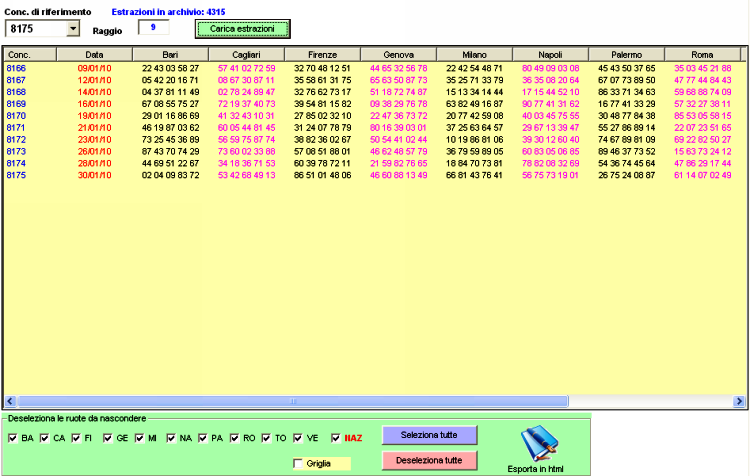
Task: Uncheck the NAZ wheel checkbox
Action: (336, 438)
